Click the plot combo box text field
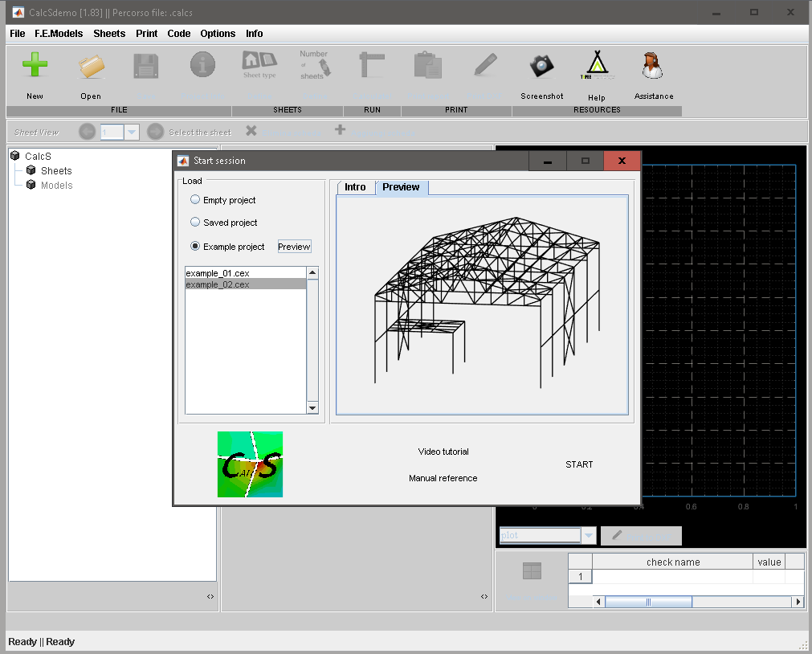 pos(540,535)
